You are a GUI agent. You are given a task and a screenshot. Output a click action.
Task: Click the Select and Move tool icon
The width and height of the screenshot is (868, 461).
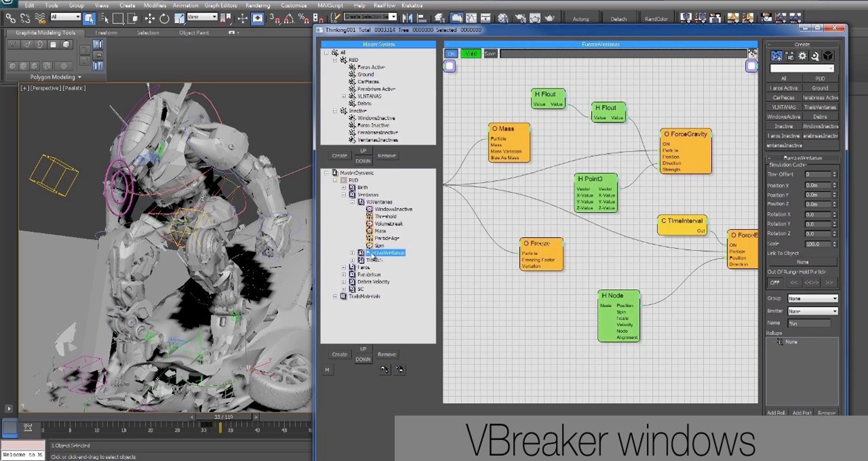(x=149, y=18)
